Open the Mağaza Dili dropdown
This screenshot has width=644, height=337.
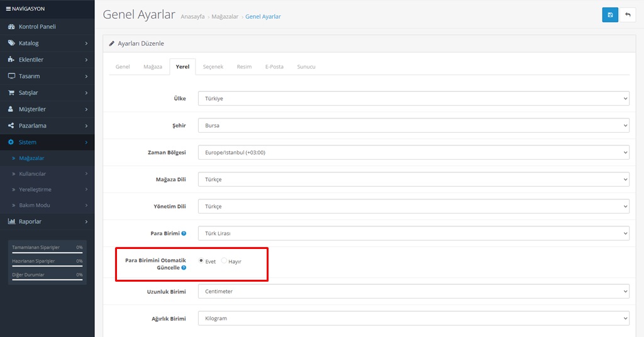[x=414, y=179]
